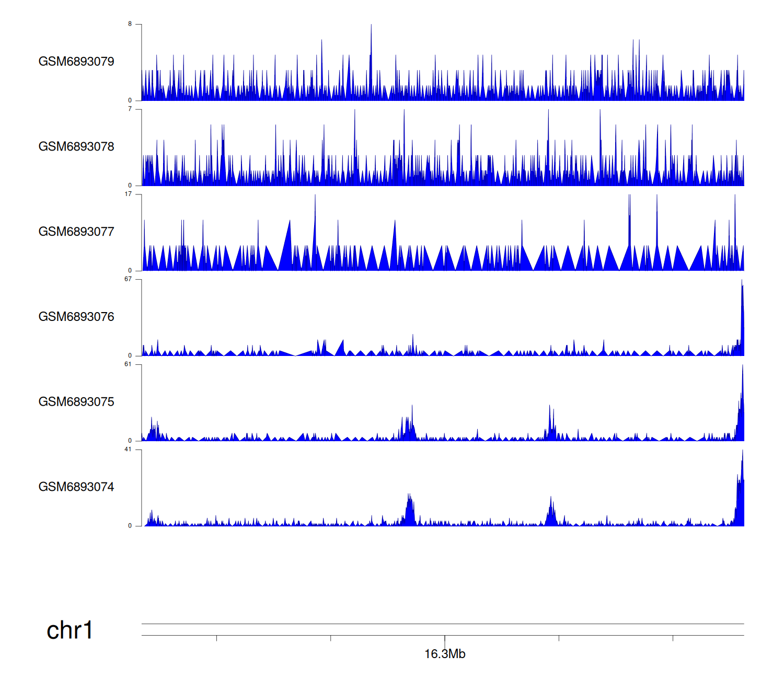Click the y-axis maximum 41 label
The image size is (784, 690).
(128, 450)
